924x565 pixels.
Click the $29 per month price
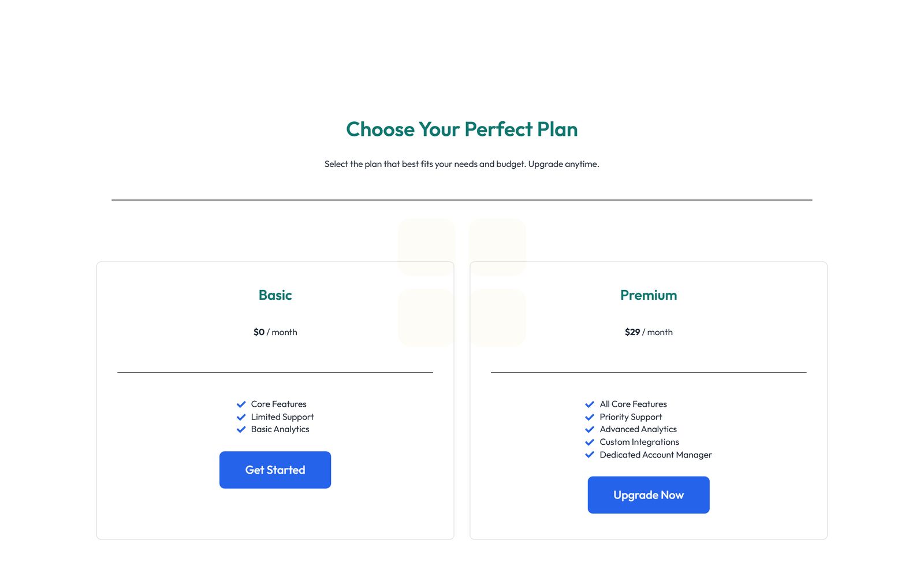[x=649, y=332]
